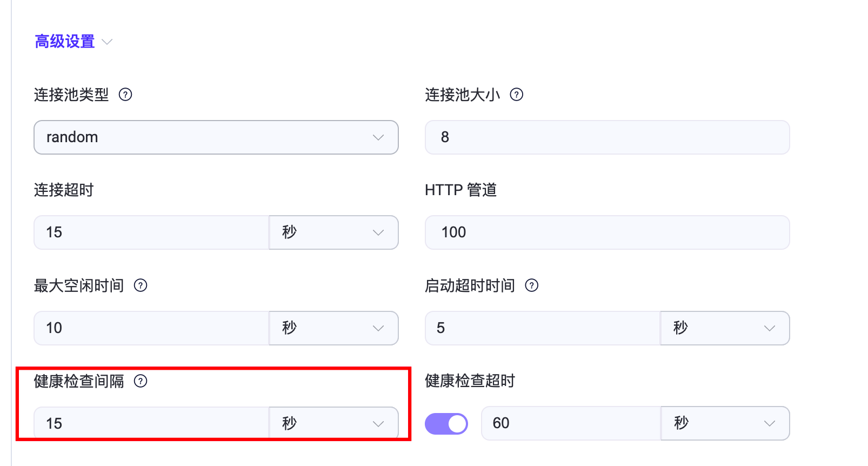Click help icon next to 启动超时时间
Image resolution: width=868 pixels, height=466 pixels.
click(532, 285)
